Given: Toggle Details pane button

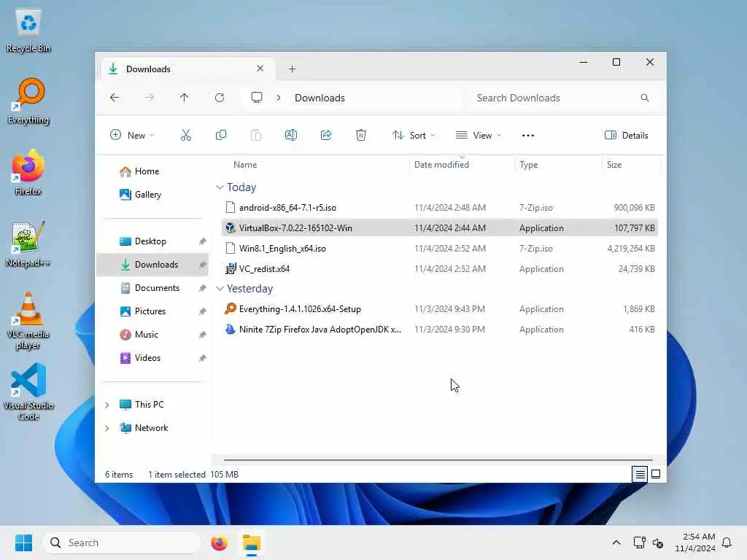Looking at the screenshot, I should (626, 135).
